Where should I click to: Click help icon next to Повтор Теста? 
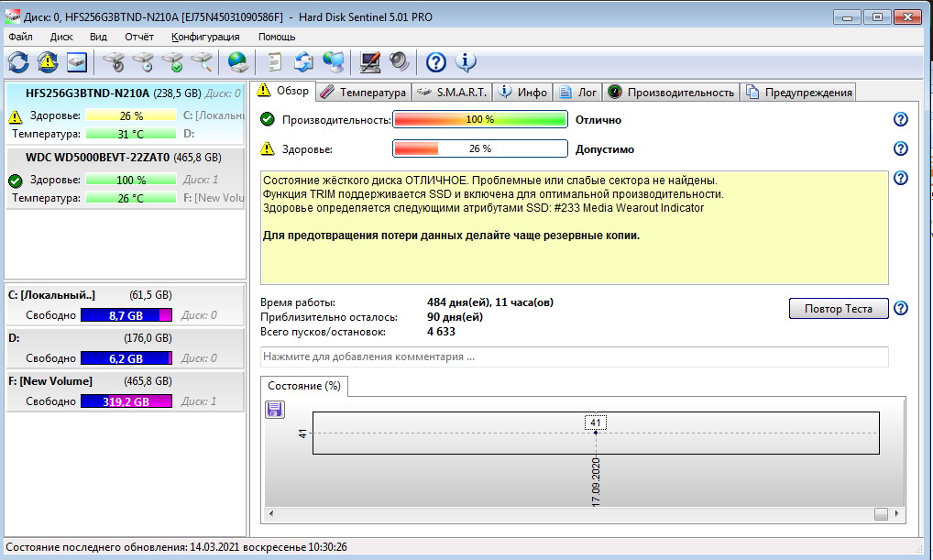(901, 308)
